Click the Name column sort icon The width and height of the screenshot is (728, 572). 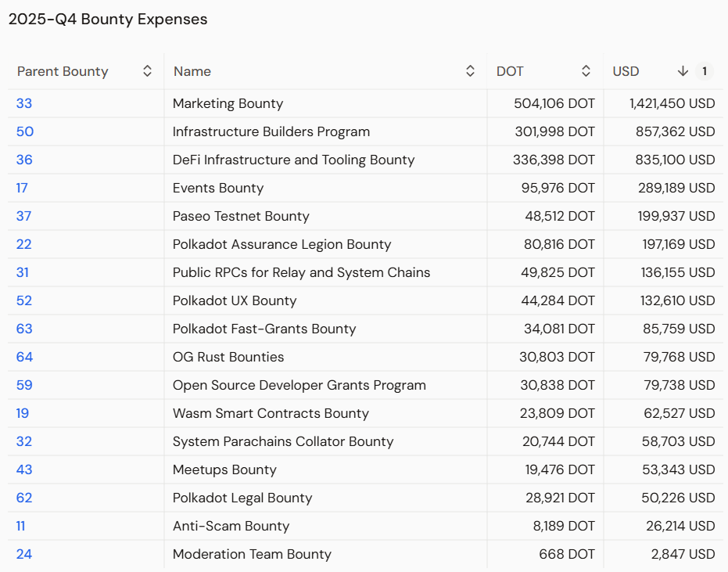pos(470,71)
